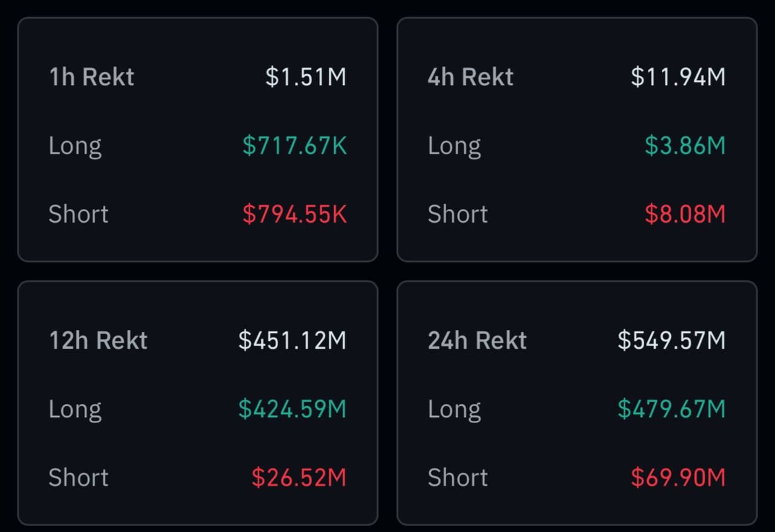Screen dimensions: 775x532
Task: Click the 1h Short value $794.55K
Action: [295, 214]
